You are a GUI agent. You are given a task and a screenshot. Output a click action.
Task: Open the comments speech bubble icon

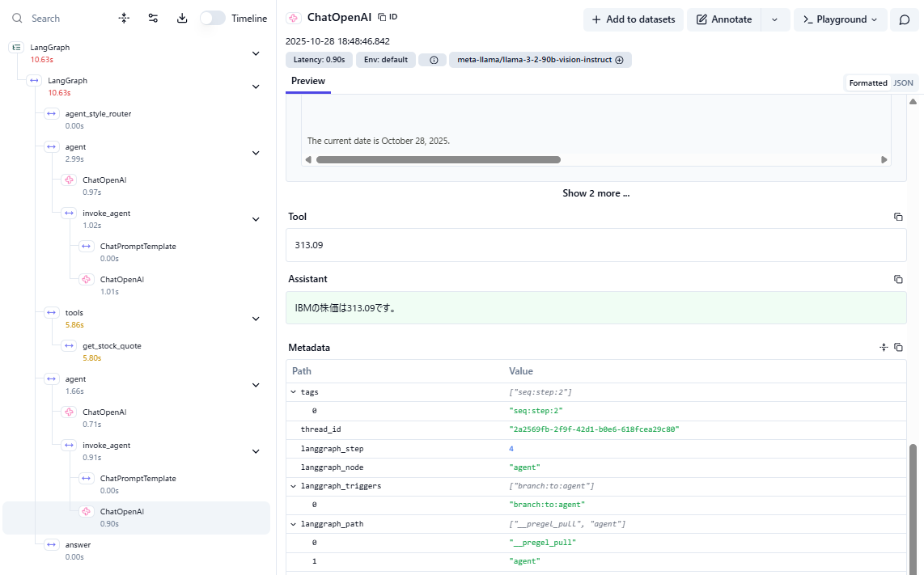(905, 19)
